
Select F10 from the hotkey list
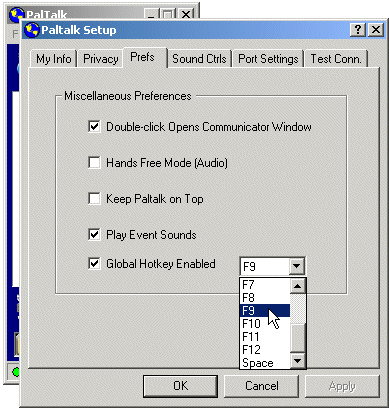tap(265, 324)
